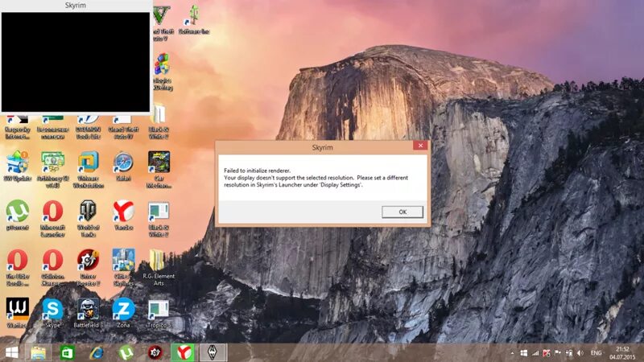Open the ArtMoney SE desktop shortcut

click(52, 170)
